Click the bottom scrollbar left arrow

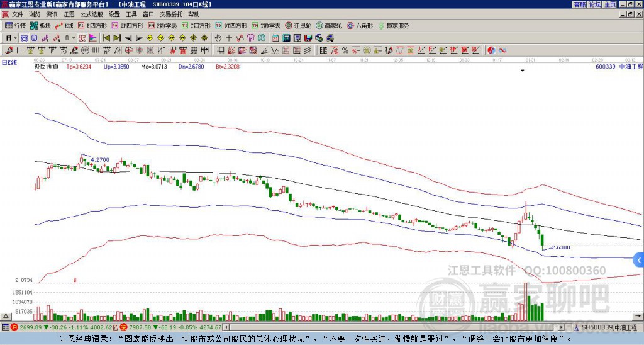[226, 327]
